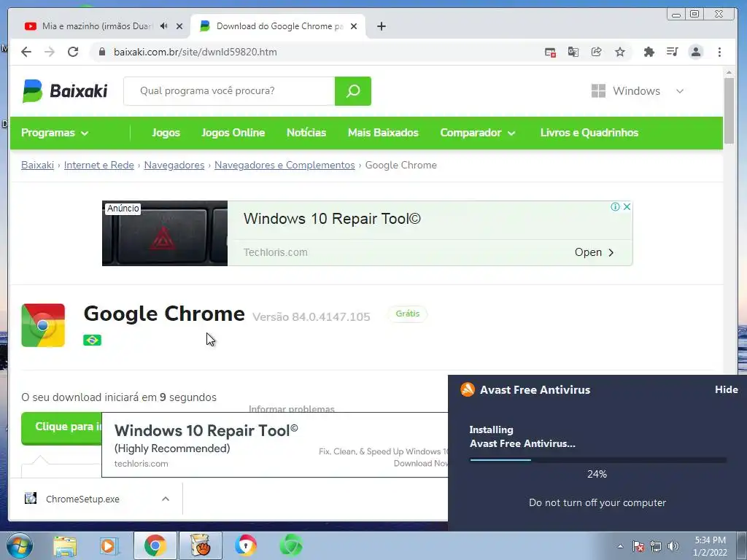Mute the YouTube tab audio icon
Viewport: 747px width, 560px height.
pyautogui.click(x=164, y=26)
